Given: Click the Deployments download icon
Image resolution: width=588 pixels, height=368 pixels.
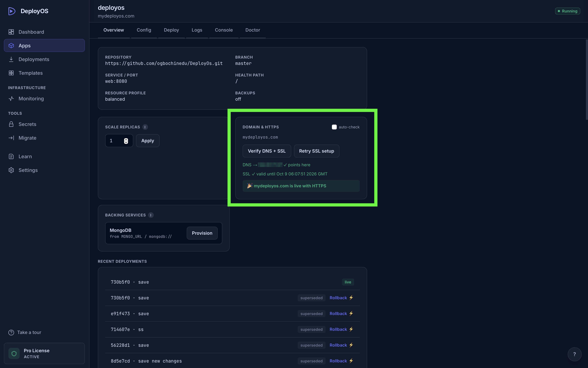Looking at the screenshot, I should (x=11, y=59).
